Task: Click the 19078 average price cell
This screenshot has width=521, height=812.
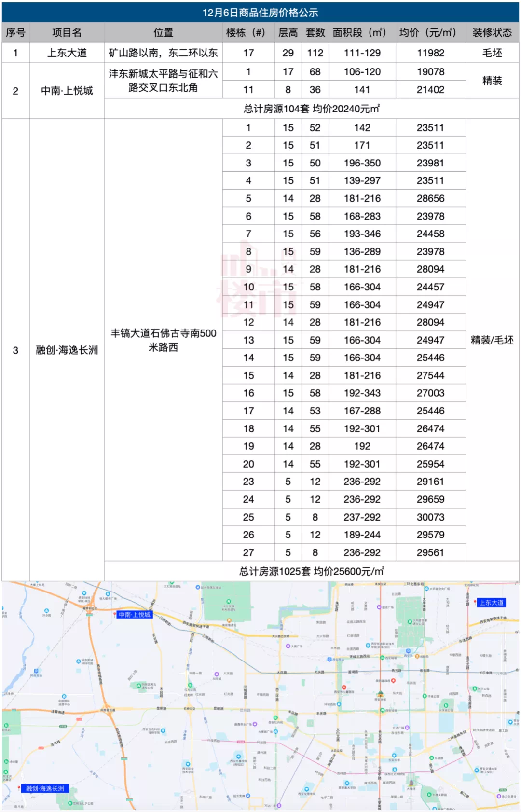Action: click(430, 72)
